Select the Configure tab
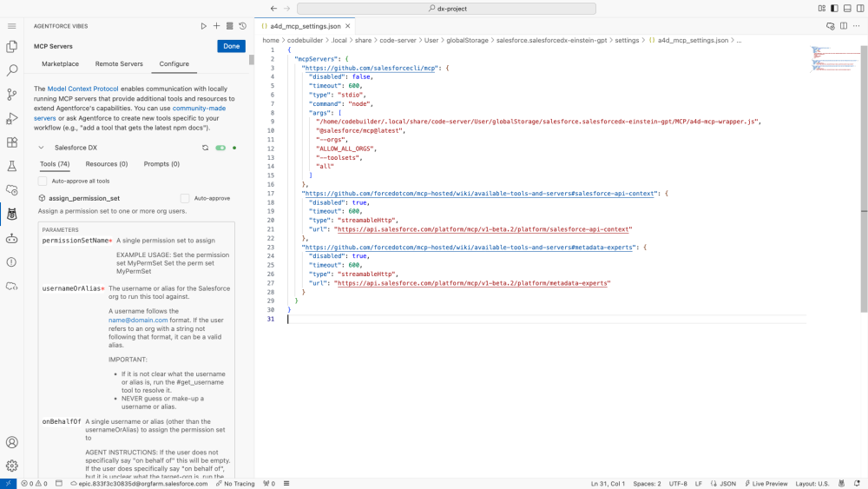This screenshot has height=489, width=868. pos(174,64)
